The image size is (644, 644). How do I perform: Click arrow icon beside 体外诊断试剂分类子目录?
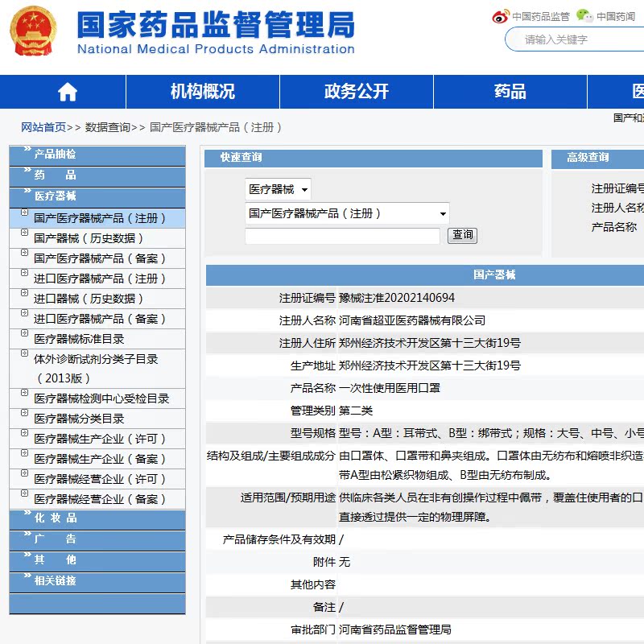[x=25, y=353]
